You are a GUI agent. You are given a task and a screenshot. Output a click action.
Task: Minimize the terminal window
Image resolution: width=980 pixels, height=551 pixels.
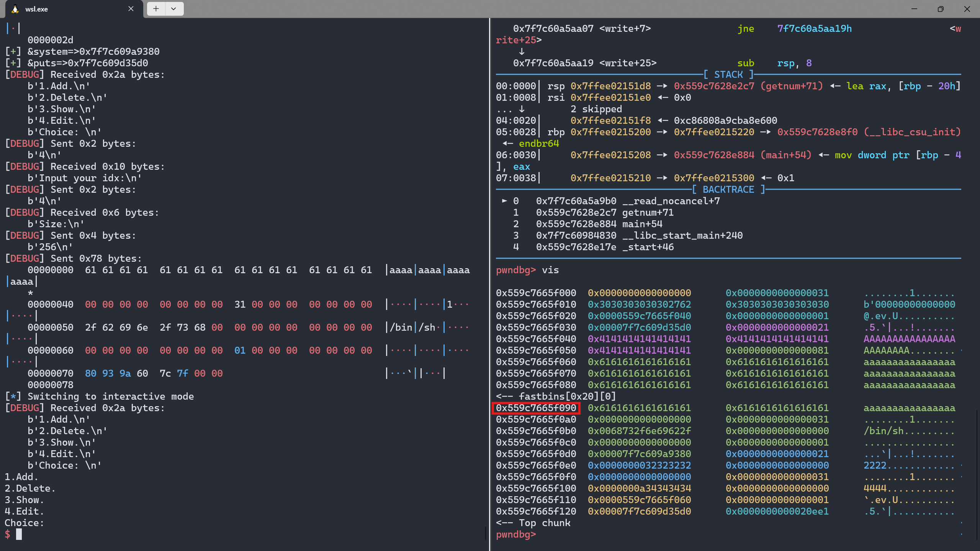914,9
